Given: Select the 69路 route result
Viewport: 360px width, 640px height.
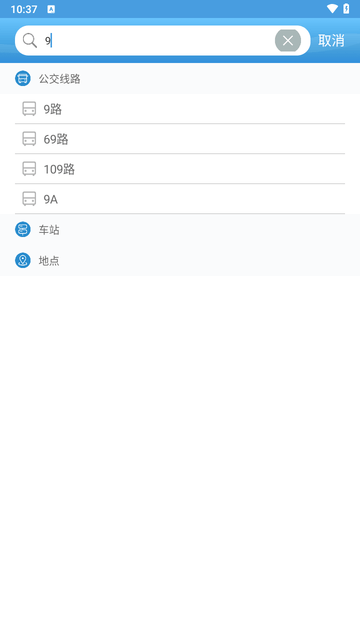Looking at the screenshot, I should 180,139.
